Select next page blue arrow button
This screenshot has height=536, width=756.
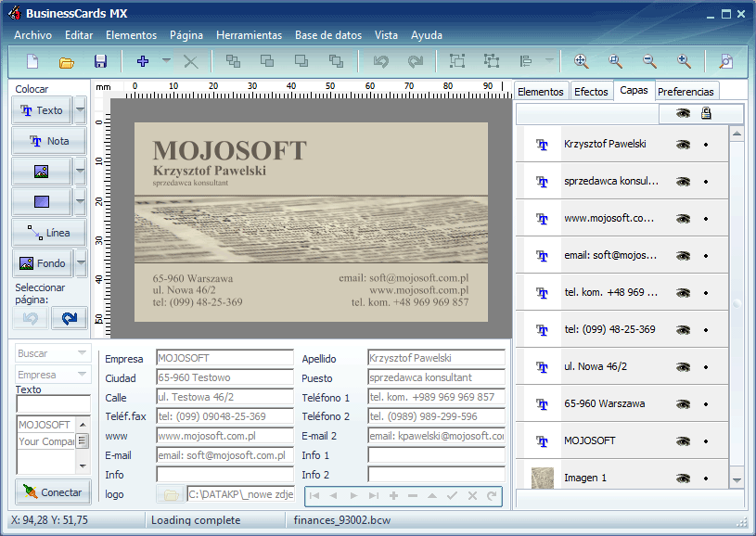pyautogui.click(x=70, y=318)
